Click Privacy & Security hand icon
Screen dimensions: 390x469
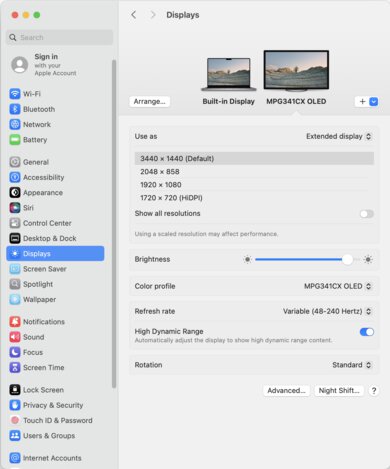15,405
